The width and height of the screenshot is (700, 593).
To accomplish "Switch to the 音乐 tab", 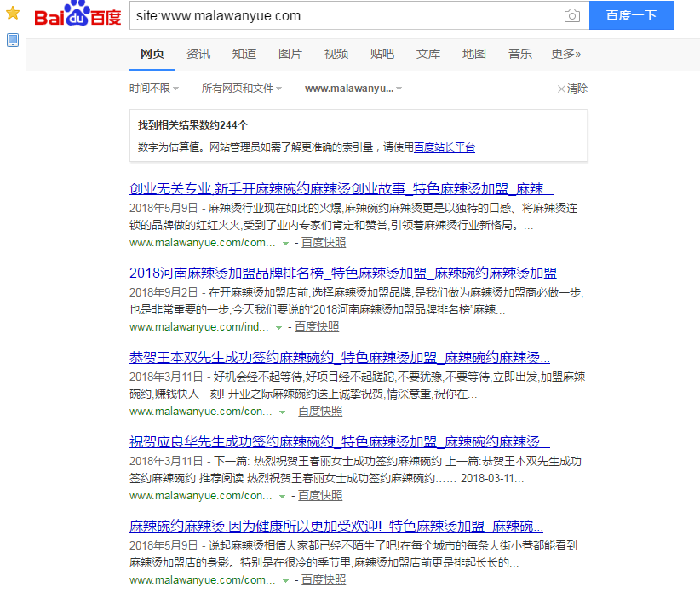I will (x=519, y=53).
